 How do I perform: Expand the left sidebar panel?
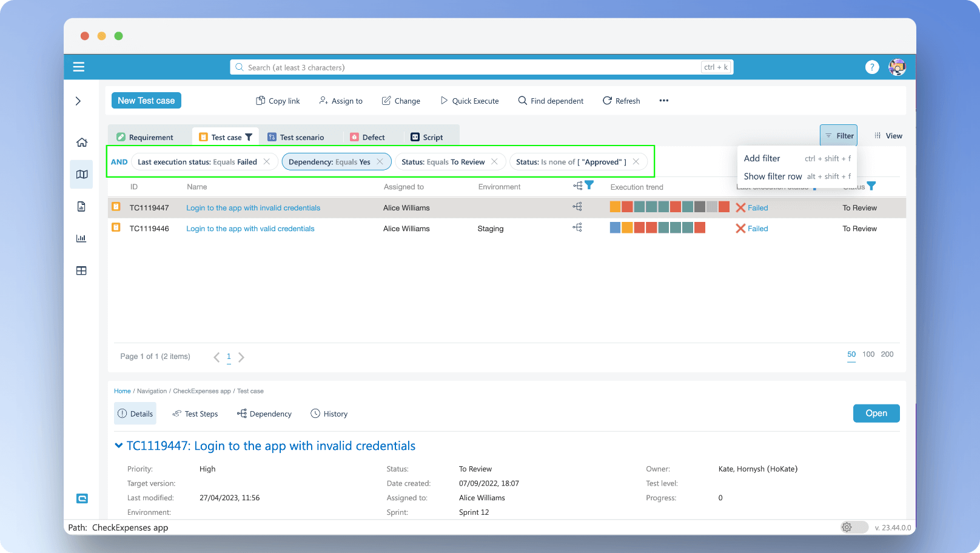coord(78,101)
